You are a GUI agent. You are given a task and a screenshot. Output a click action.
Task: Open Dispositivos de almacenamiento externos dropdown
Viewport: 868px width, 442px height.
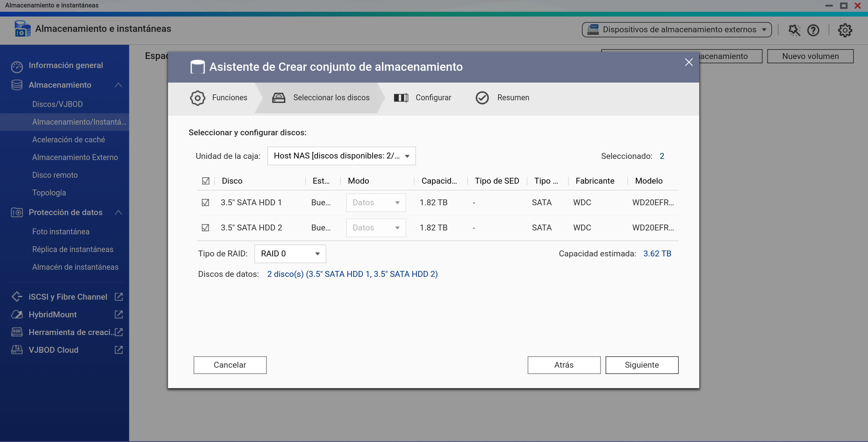677,29
